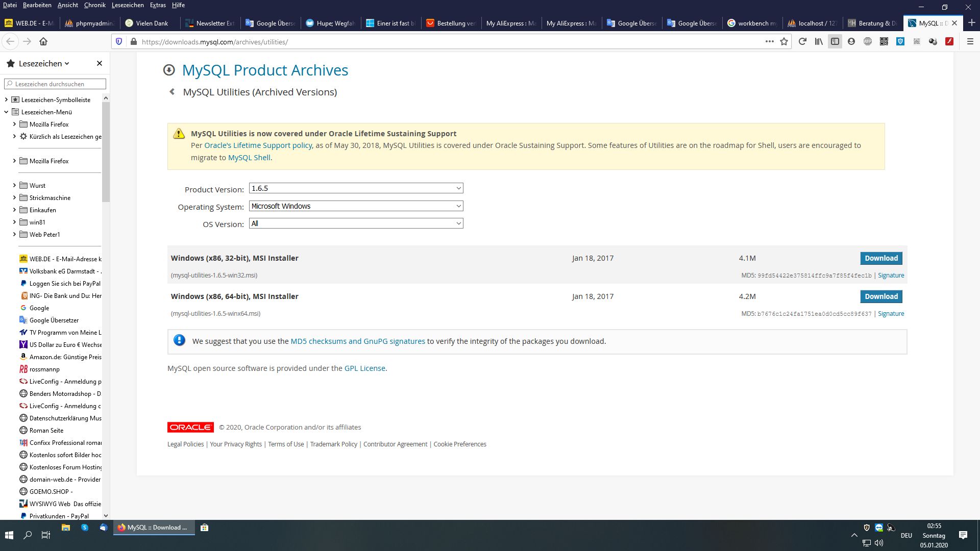Click the reload page icon

(x=802, y=42)
